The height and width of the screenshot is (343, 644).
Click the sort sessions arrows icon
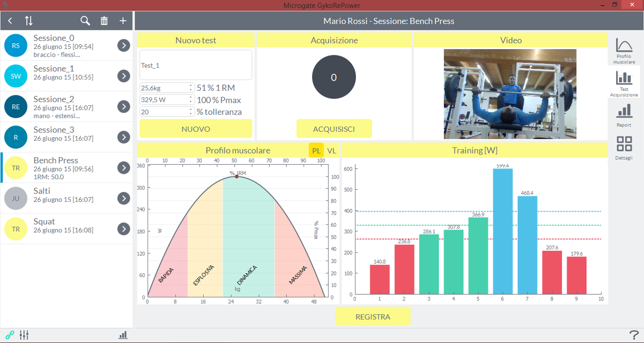click(x=28, y=21)
